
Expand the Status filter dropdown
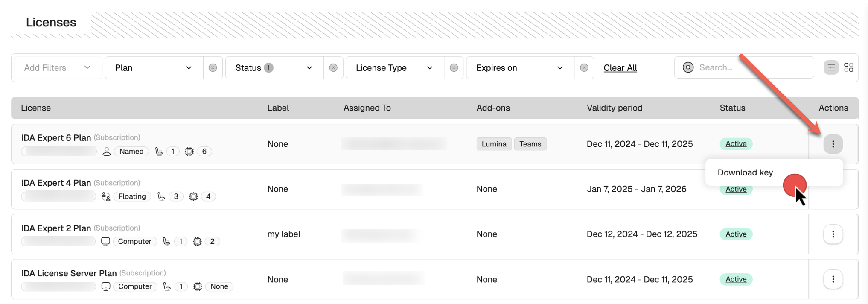point(274,68)
